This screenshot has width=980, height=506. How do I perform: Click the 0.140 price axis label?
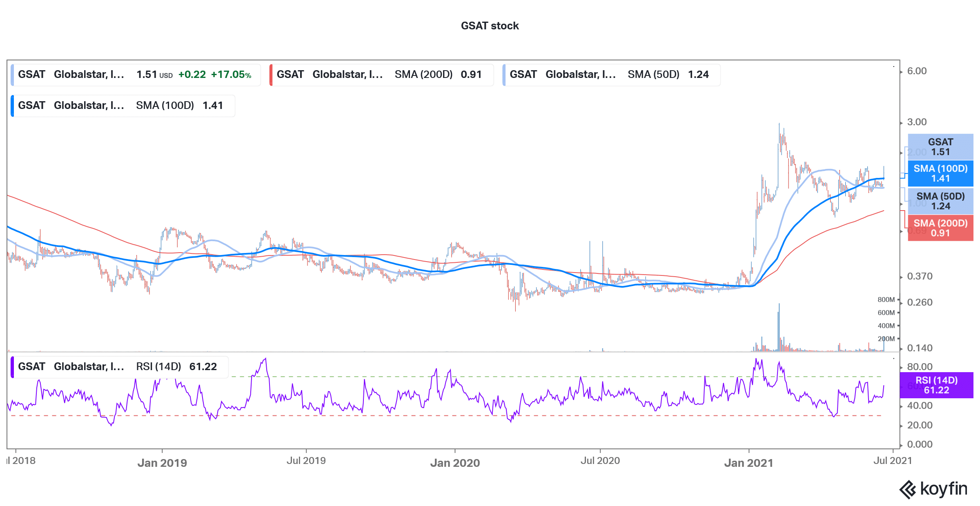[x=920, y=348]
